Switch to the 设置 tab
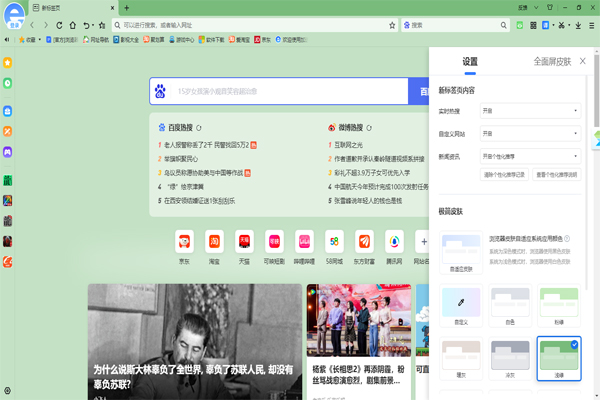This screenshot has height=400, width=600. pos(470,62)
